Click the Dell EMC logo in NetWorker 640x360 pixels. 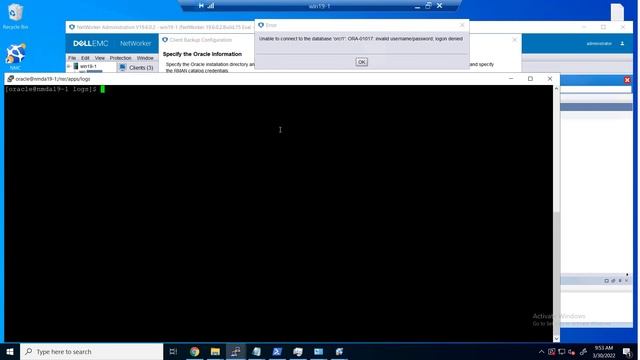point(91,43)
